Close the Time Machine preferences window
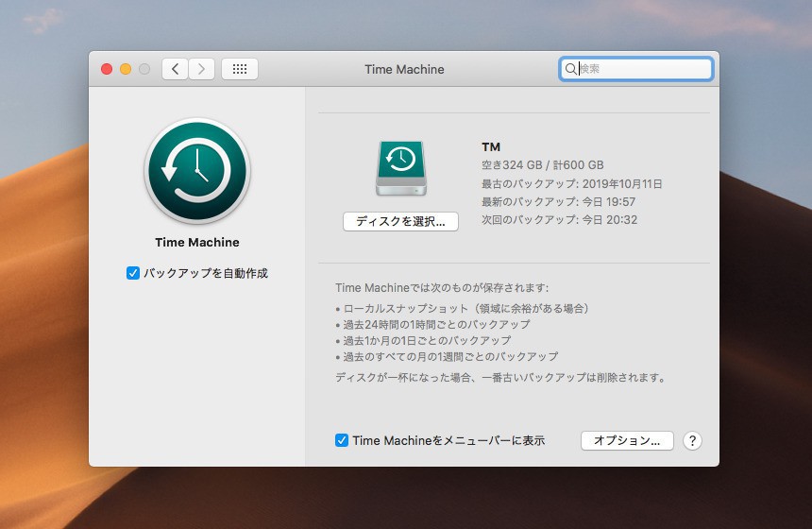The width and height of the screenshot is (812, 529). click(x=107, y=69)
